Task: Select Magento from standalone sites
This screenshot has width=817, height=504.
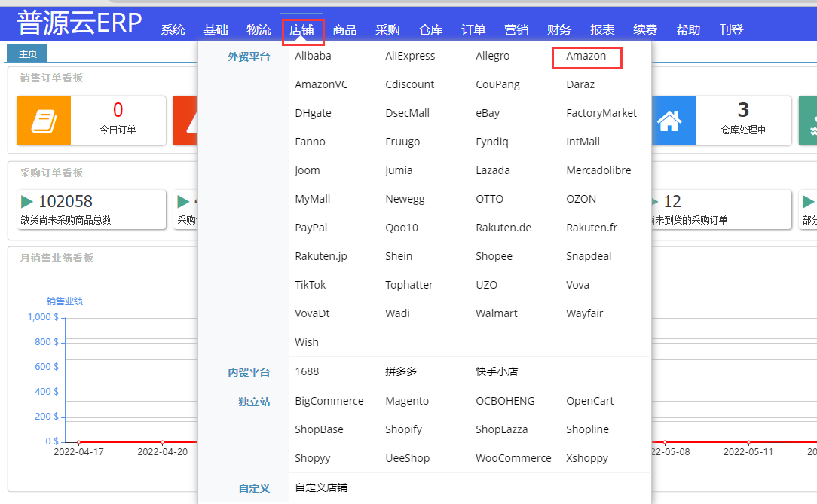Action: 407,402
